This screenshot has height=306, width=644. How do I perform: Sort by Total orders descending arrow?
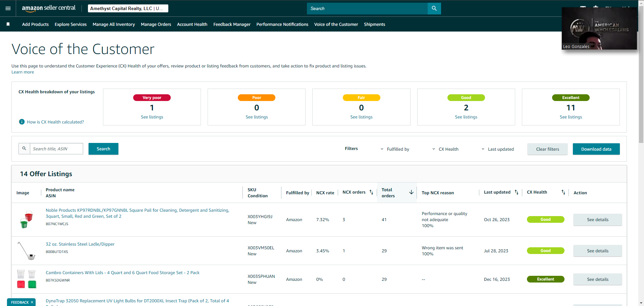point(411,192)
